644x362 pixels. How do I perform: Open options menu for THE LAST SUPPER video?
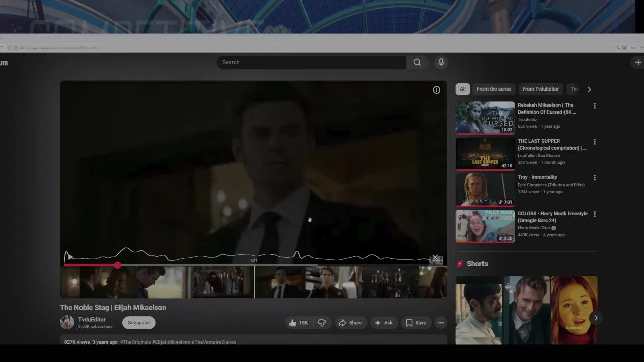pos(594,142)
